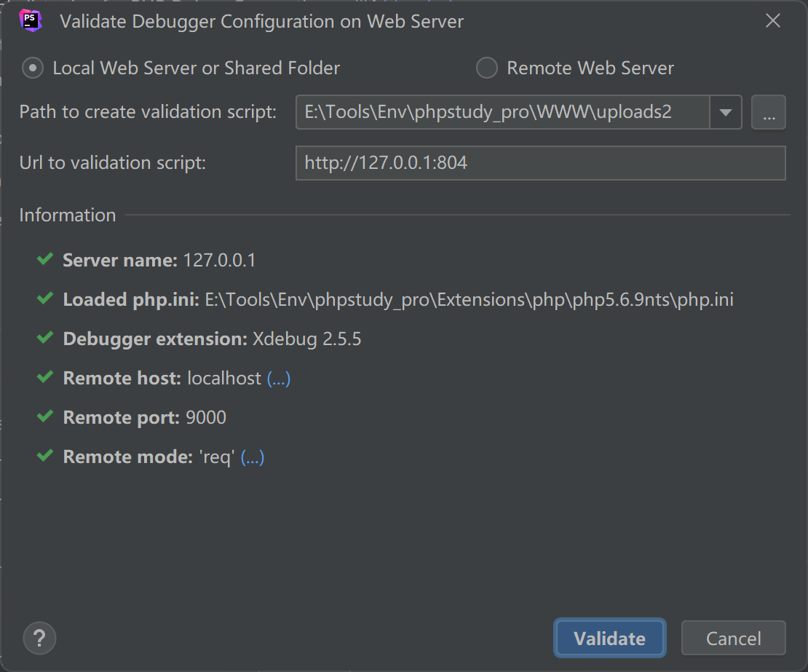Viewport: 808px width, 672px height.
Task: Click the green checkmark beside Loaded php.ini
Action: coord(45,299)
